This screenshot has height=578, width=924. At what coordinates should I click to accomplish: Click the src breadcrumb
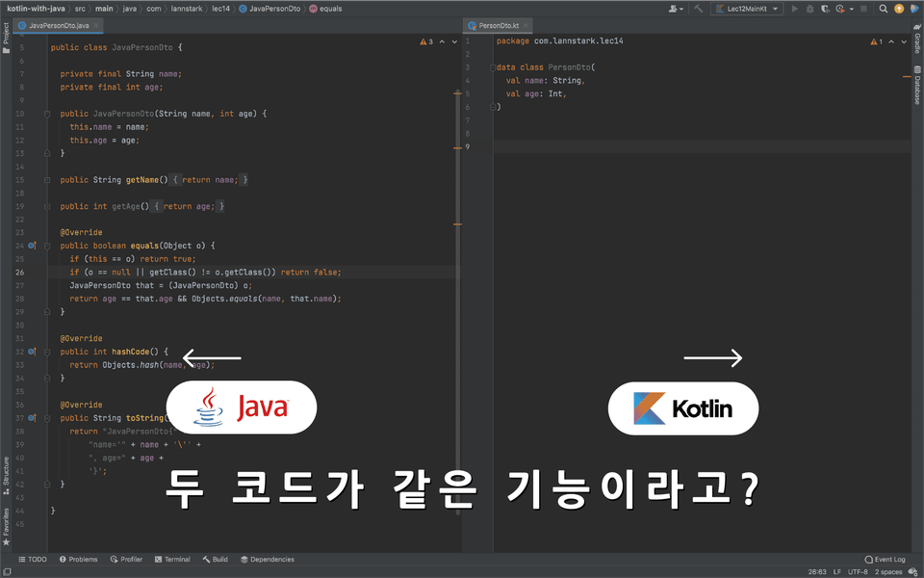point(80,9)
